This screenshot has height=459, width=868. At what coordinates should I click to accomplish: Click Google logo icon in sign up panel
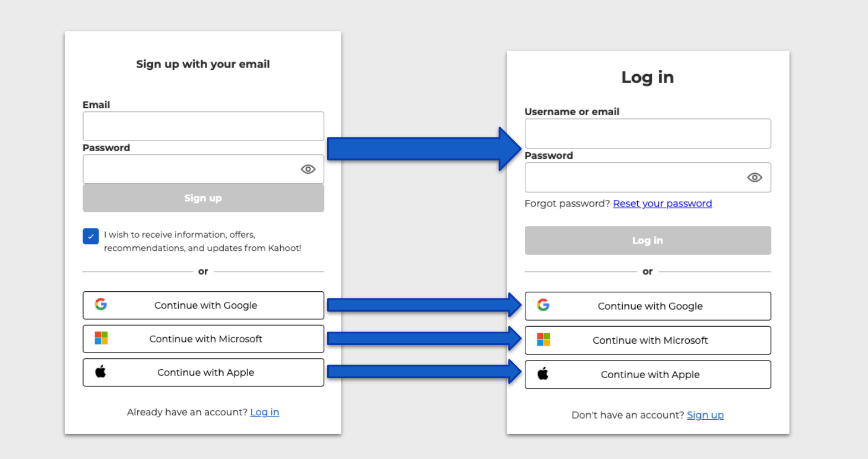click(x=101, y=304)
